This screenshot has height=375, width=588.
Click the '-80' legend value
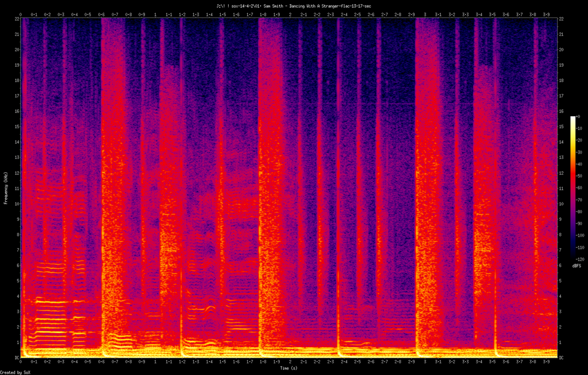coord(580,211)
